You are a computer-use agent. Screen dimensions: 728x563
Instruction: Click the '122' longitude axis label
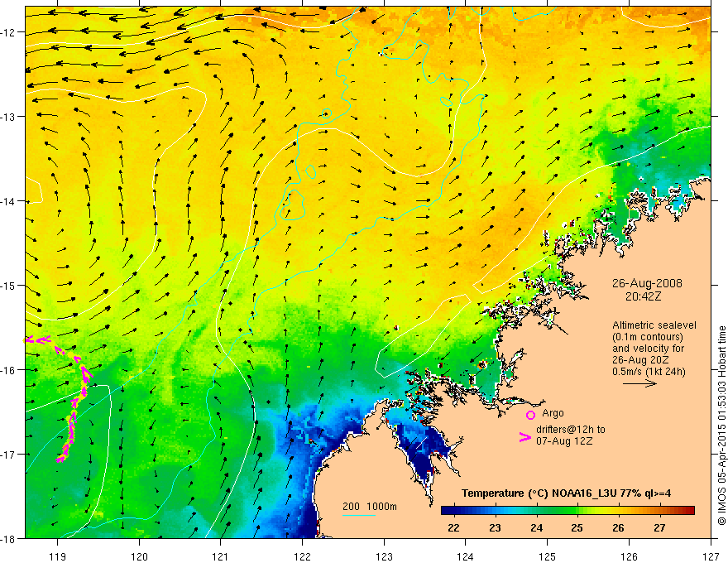302,556
